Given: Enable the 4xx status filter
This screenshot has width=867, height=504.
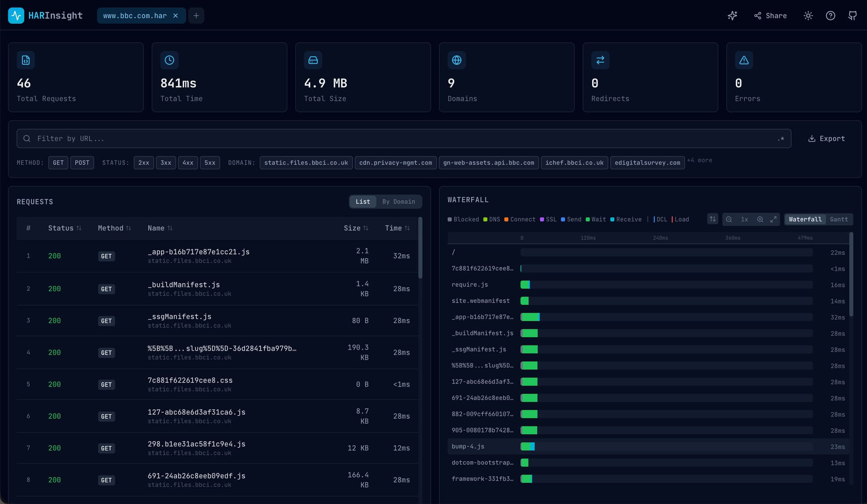Looking at the screenshot, I should coord(188,163).
